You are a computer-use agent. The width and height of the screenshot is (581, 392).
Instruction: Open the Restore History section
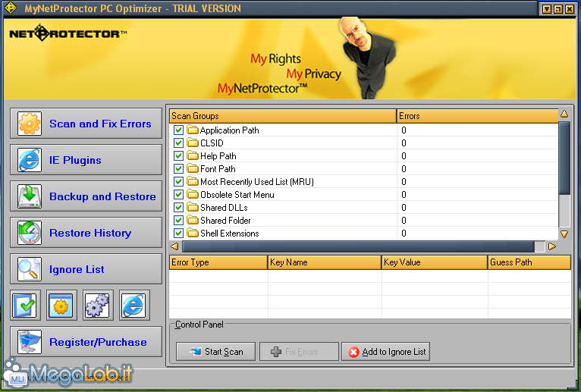[x=86, y=233]
